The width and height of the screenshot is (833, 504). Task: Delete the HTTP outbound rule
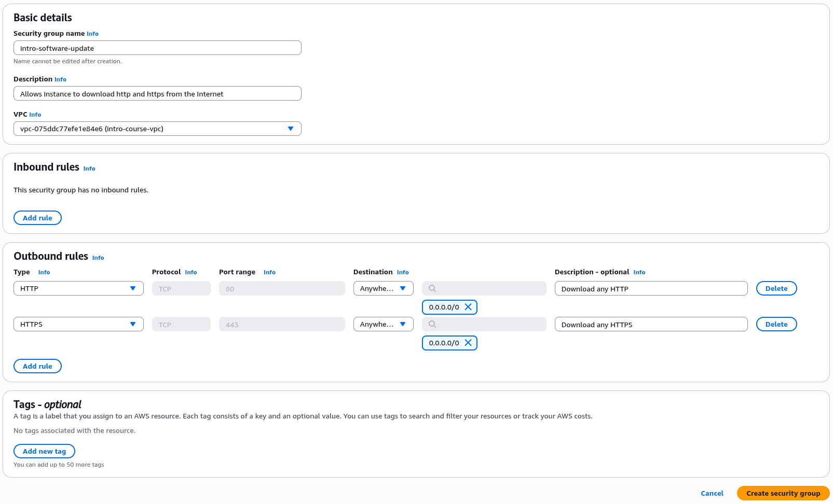tap(776, 288)
